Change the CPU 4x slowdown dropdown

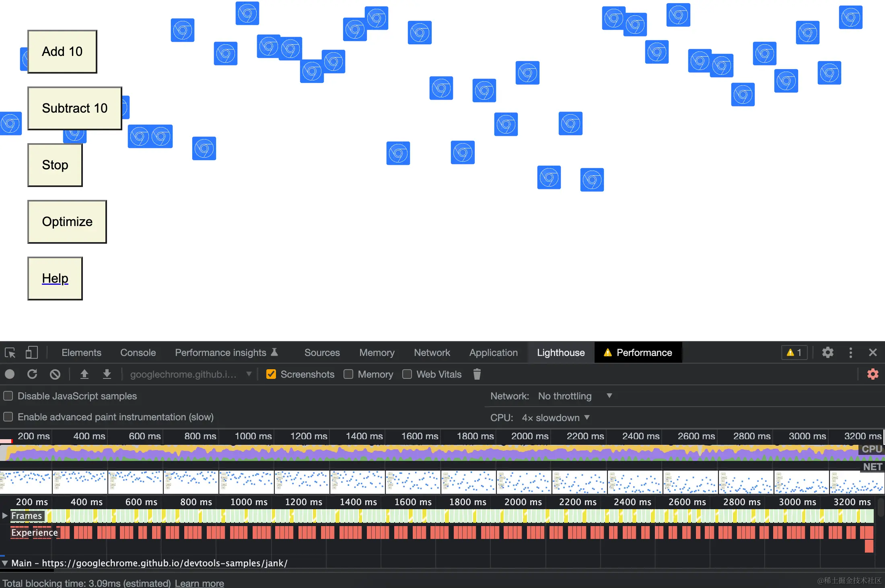pyautogui.click(x=556, y=417)
